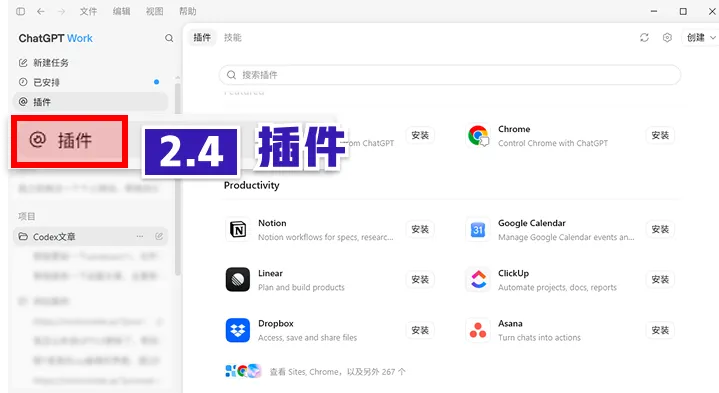Click the Google Calendar icon
This screenshot has height=393, width=719.
[x=478, y=229]
